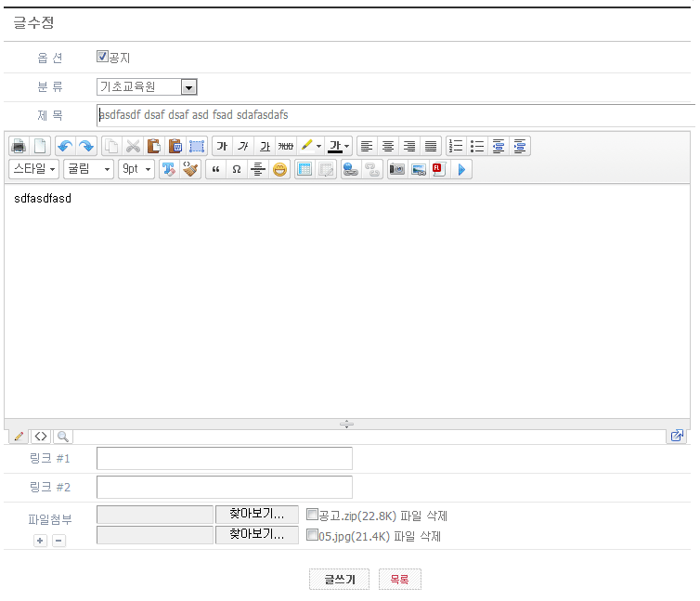
Task: Toggle bold text formatting
Action: (x=222, y=146)
